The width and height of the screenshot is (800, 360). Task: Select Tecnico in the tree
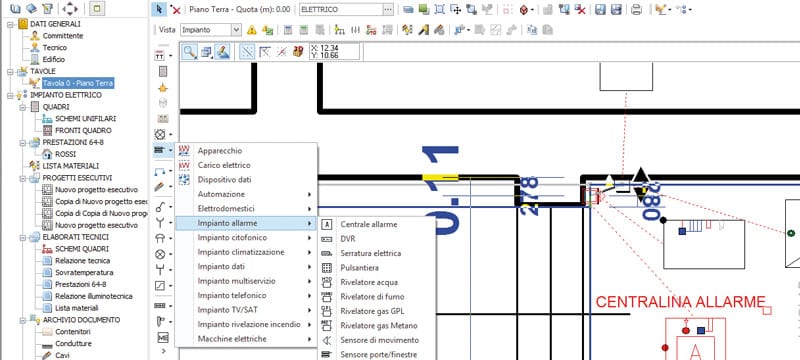(55, 47)
